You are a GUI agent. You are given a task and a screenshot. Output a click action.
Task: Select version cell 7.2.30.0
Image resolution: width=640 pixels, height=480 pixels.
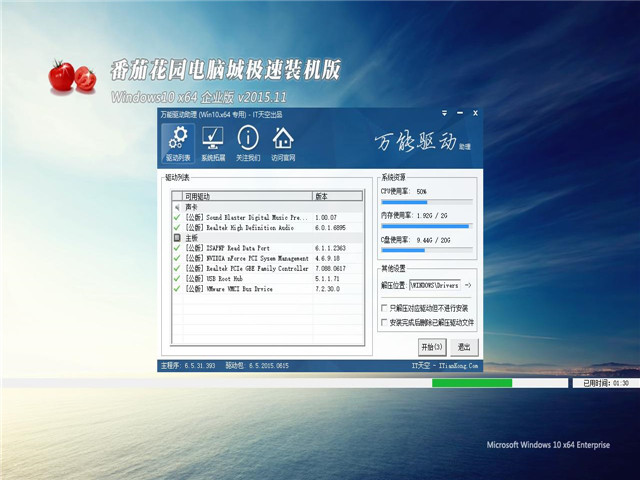coord(327,289)
